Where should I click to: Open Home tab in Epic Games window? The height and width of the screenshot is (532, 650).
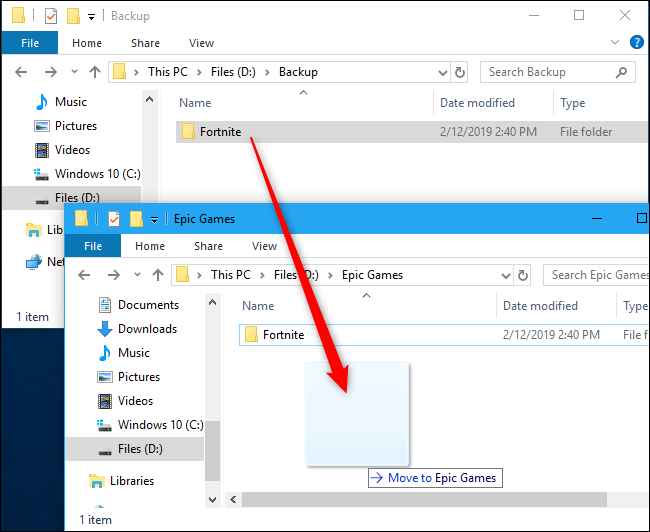tap(150, 246)
